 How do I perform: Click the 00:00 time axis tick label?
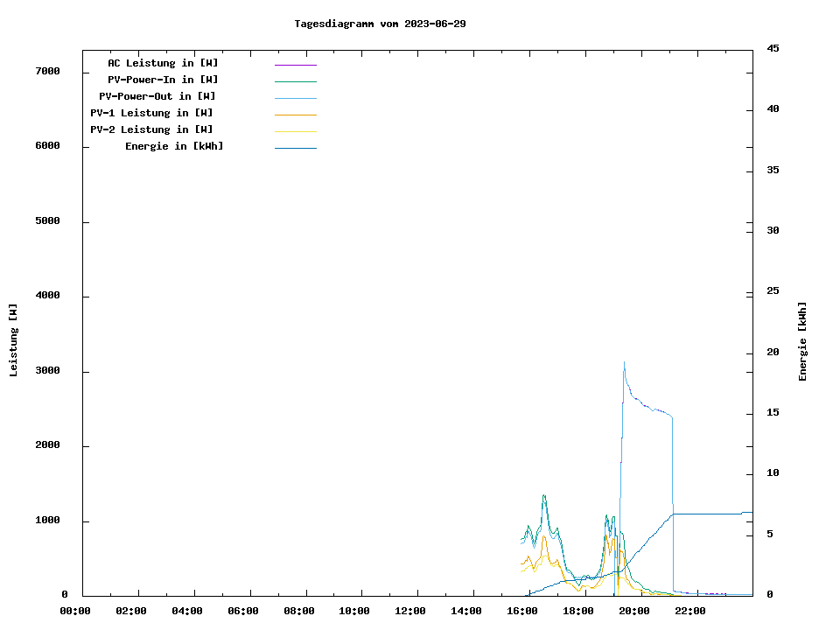tap(75, 611)
